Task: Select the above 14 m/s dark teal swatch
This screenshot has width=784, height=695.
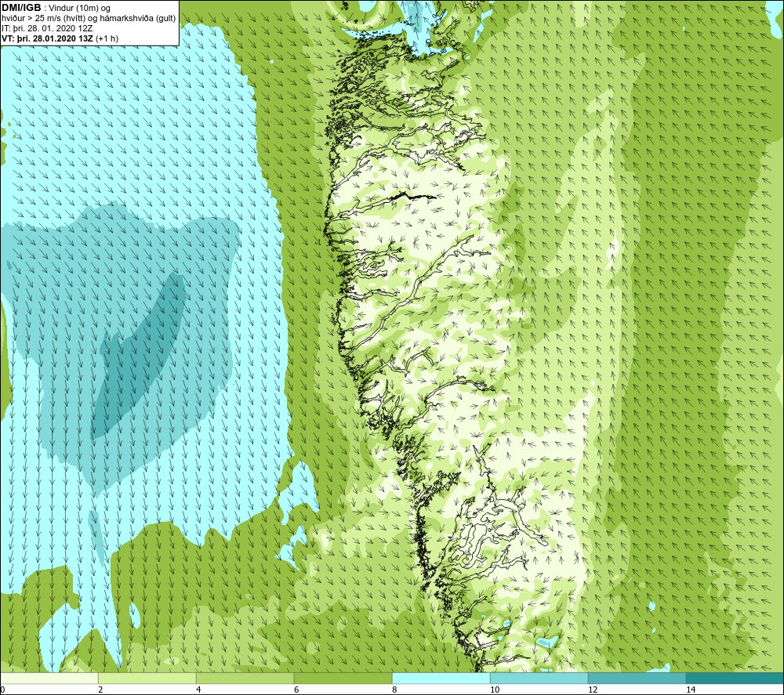Action: (735, 678)
